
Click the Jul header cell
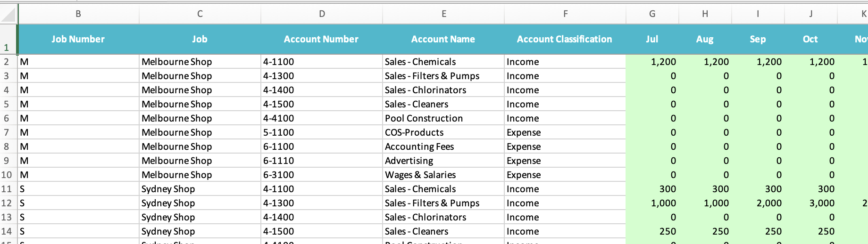[652, 39]
